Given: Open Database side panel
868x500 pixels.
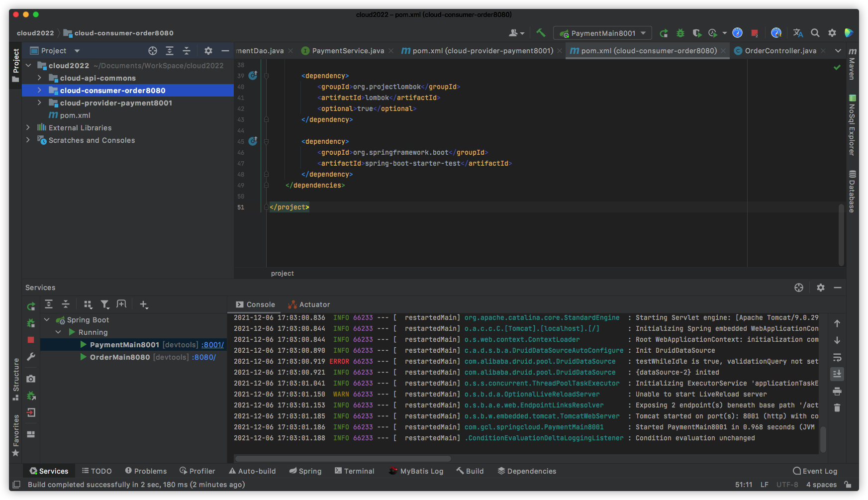Looking at the screenshot, I should (x=852, y=191).
